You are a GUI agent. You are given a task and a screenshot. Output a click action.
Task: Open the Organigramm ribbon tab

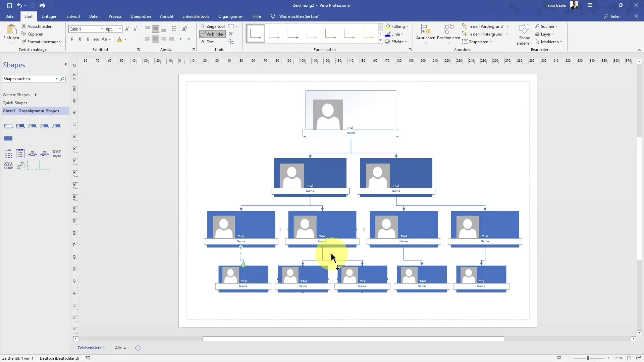coord(230,16)
